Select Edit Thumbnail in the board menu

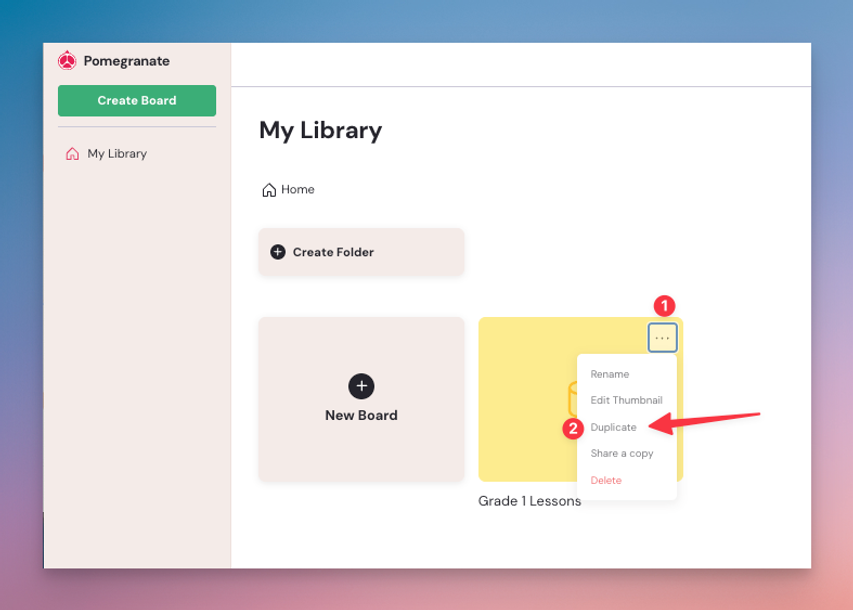point(626,400)
